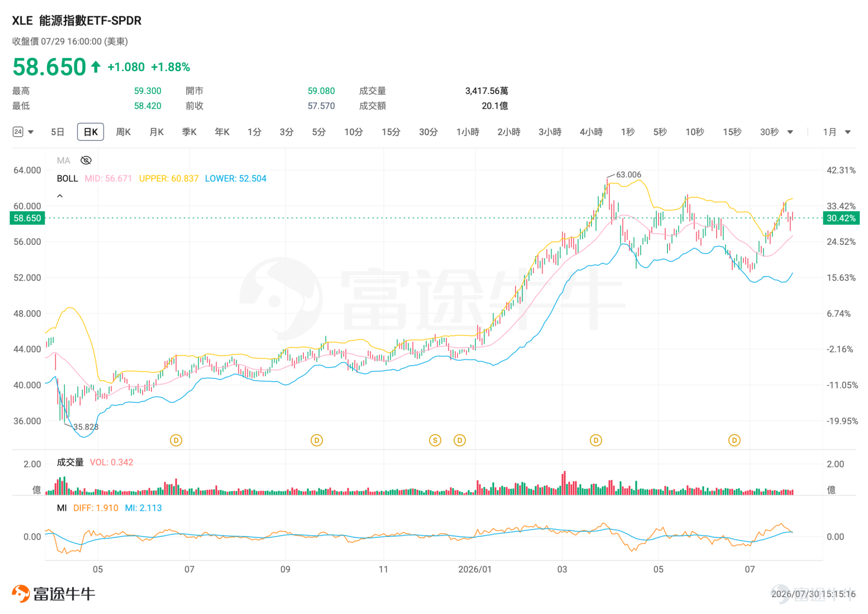868x614 pixels.
Task: Click the MI indicator panel label
Action: (62, 508)
